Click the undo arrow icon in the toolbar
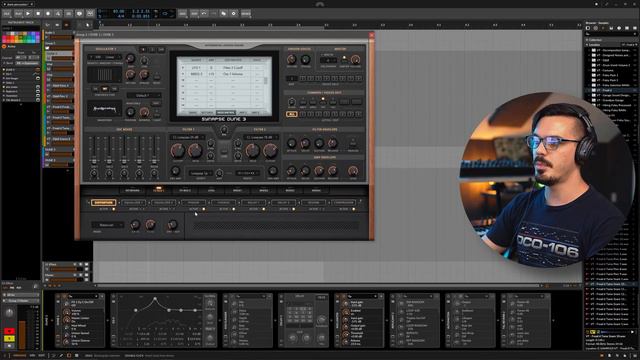The height and width of the screenshot is (360, 640). pyautogui.click(x=204, y=13)
